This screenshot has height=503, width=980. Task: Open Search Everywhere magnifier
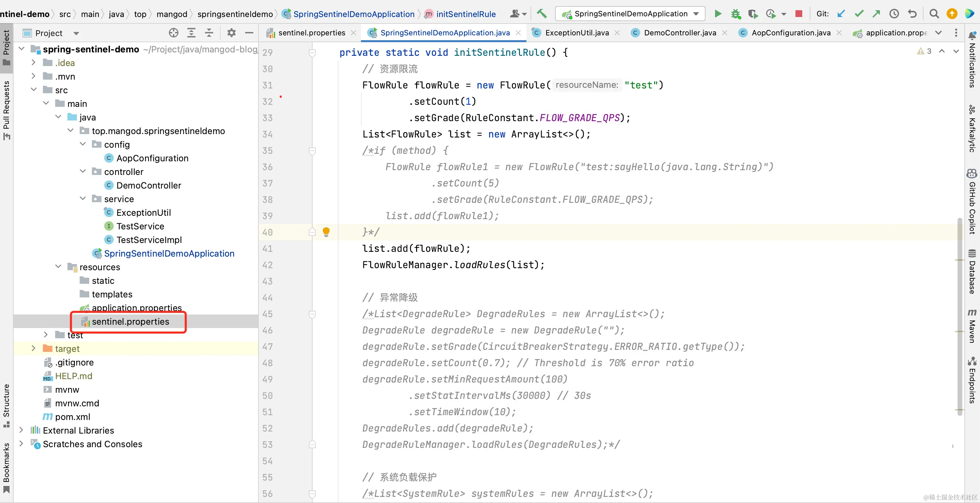pos(934,14)
